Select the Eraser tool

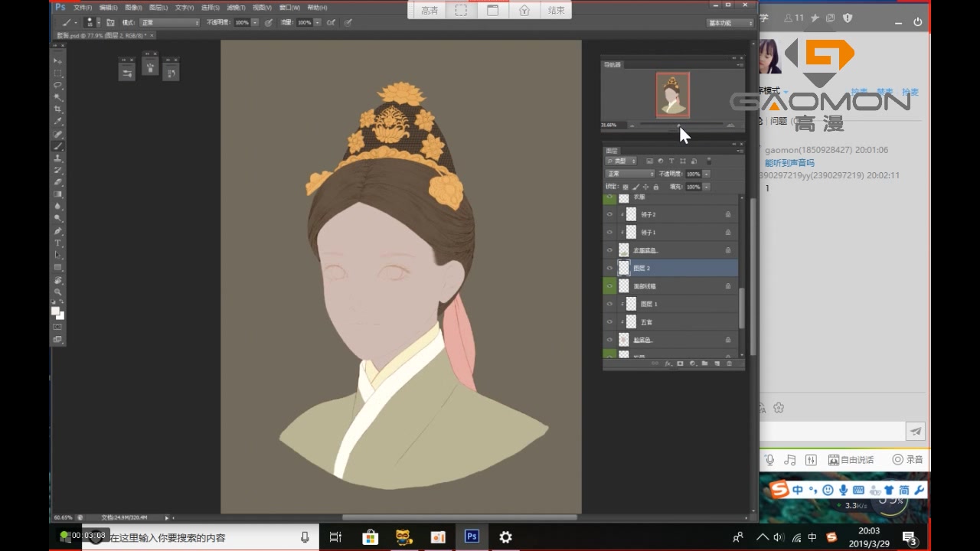coord(57,182)
